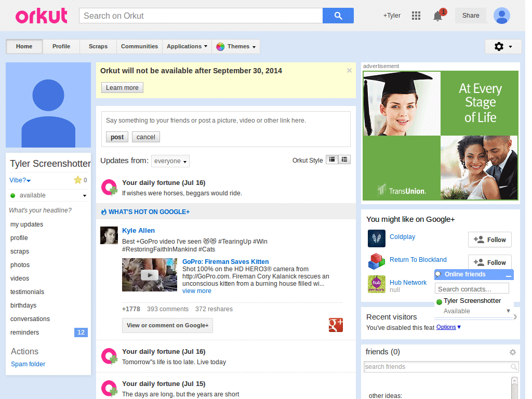Image resolution: width=532 pixels, height=399 pixels.
Task: Click Kyle Allen's profile photo
Action: [109, 235]
